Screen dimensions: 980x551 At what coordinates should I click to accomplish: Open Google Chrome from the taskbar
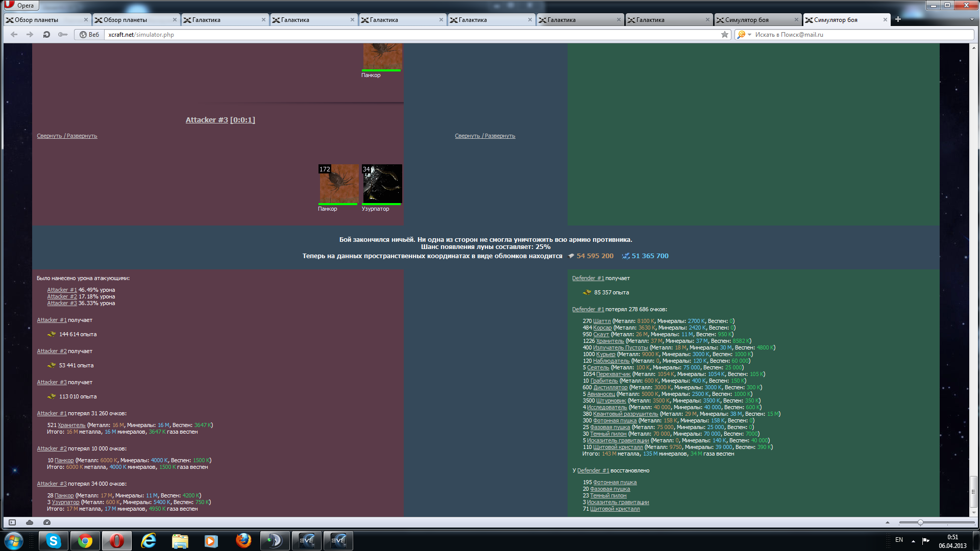point(85,541)
